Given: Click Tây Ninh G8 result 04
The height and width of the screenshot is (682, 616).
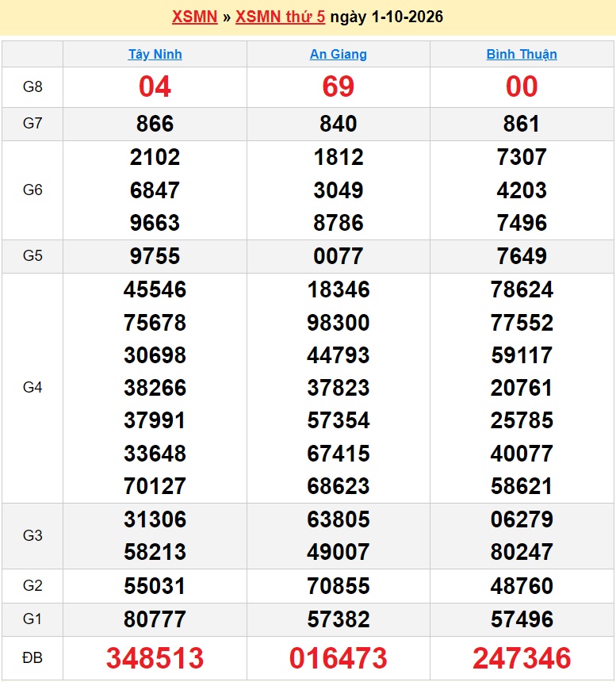Looking at the screenshot, I should tap(155, 86).
